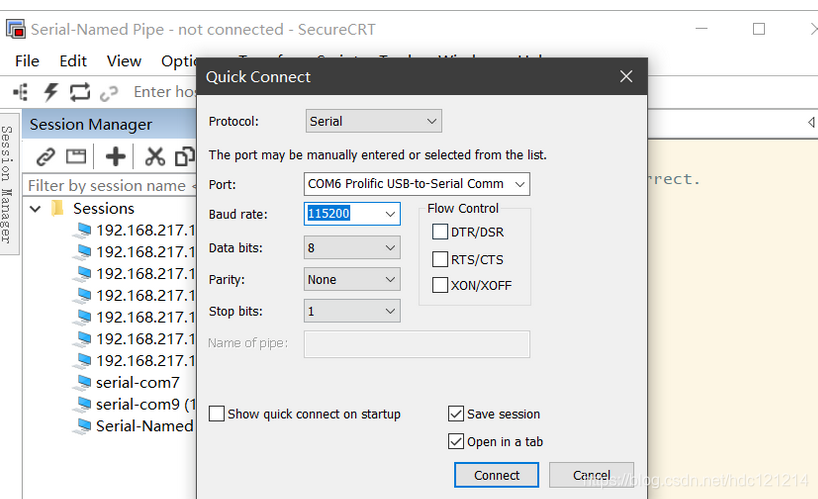The width and height of the screenshot is (818, 499).
Task: Open the Parity dropdown showing None
Action: tap(352, 279)
